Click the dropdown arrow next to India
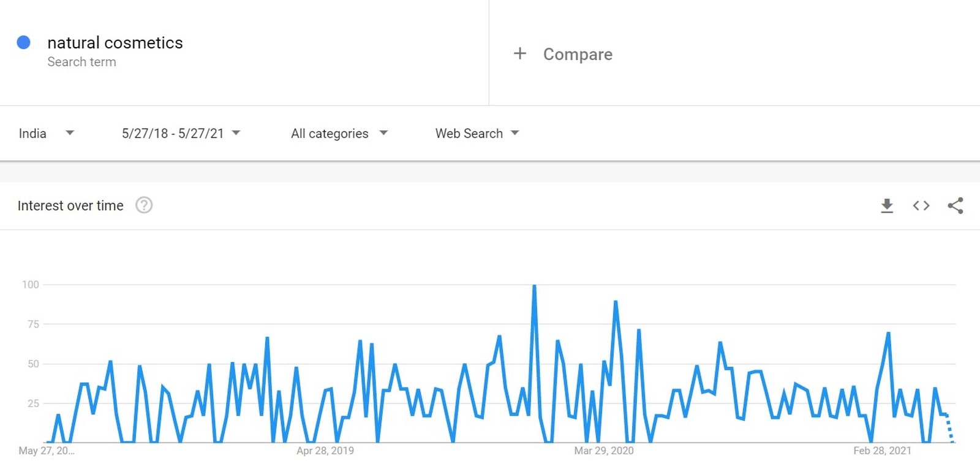The width and height of the screenshot is (980, 461). [x=70, y=133]
